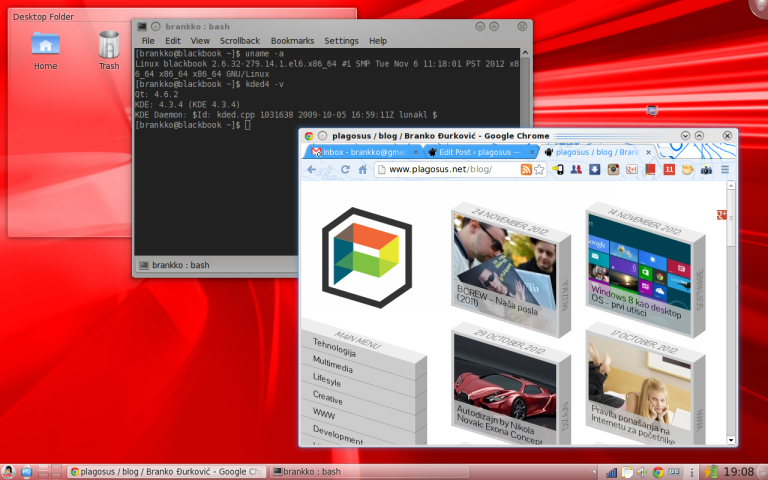
Task: Click the send-to-phone extension icon
Action: pyautogui.click(x=557, y=169)
